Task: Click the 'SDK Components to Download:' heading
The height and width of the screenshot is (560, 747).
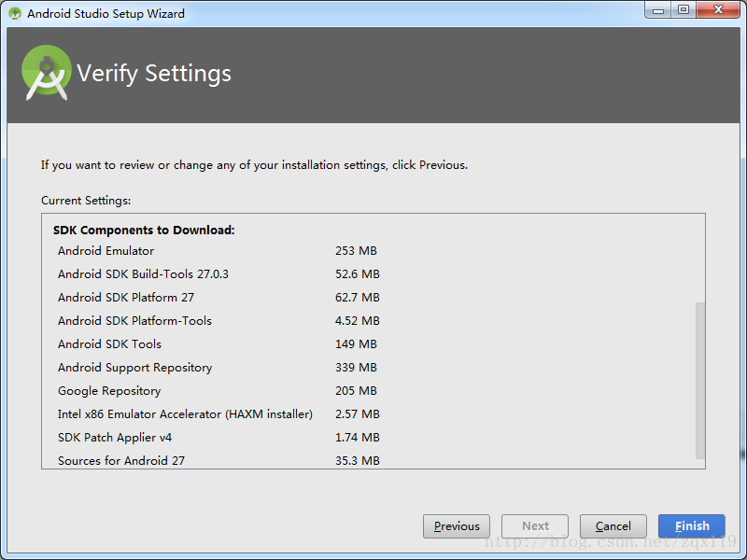Action: tap(144, 230)
